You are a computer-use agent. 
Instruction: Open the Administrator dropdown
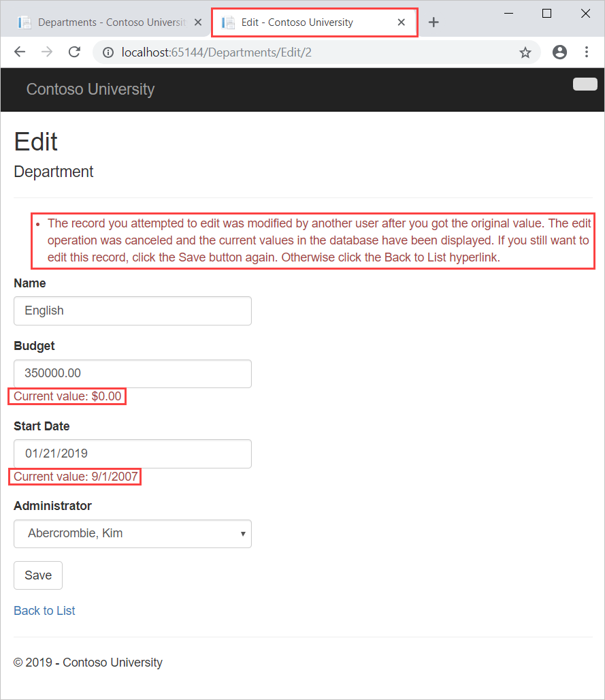click(132, 534)
